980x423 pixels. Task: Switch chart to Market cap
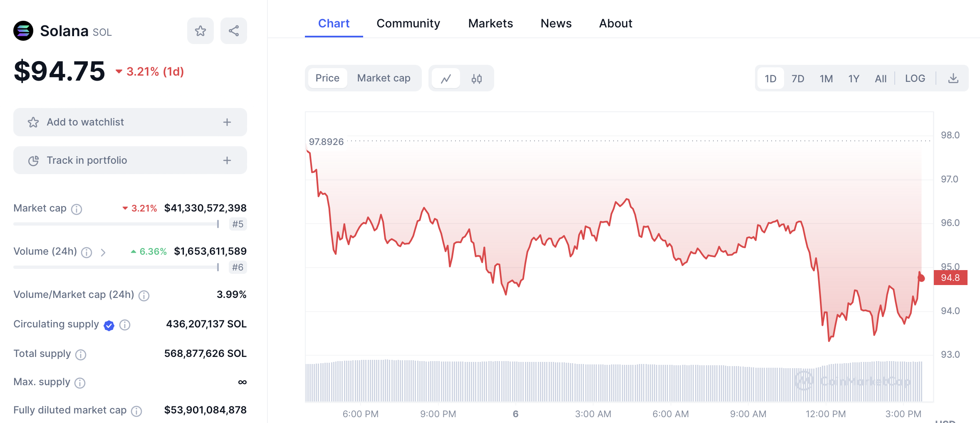tap(384, 78)
